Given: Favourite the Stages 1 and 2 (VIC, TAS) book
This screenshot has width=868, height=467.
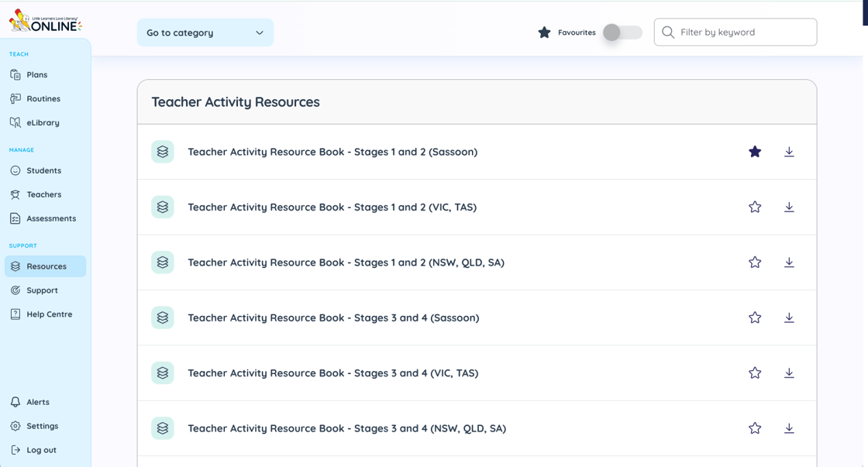Looking at the screenshot, I should [755, 207].
